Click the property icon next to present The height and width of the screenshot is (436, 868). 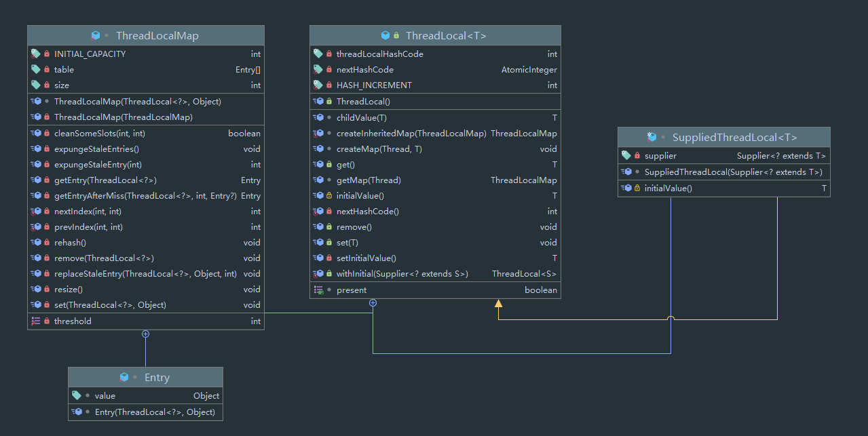(318, 290)
